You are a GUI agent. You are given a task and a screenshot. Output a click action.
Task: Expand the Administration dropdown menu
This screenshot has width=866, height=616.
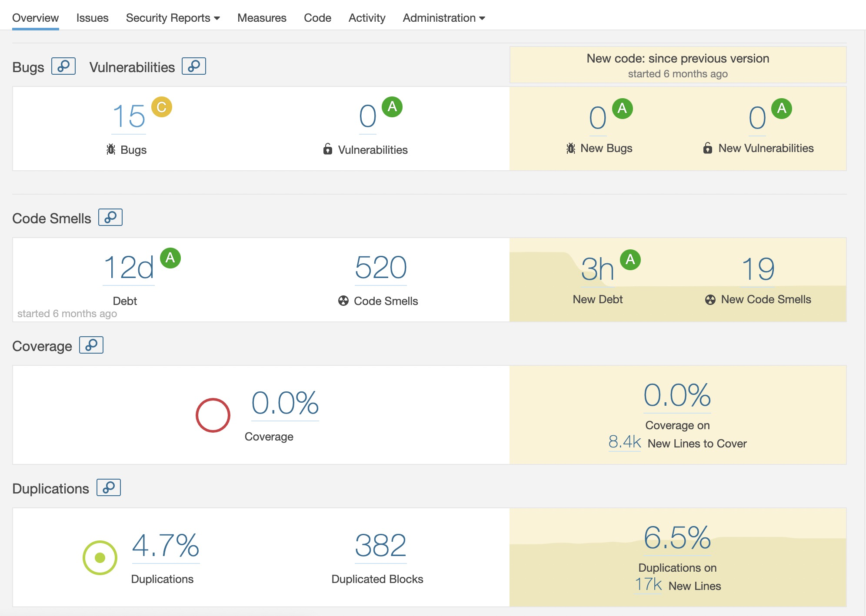(443, 18)
